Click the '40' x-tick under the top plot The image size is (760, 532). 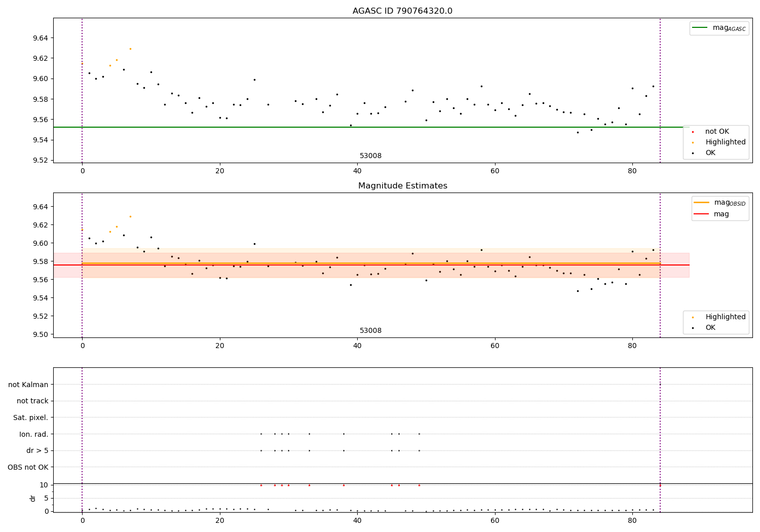(x=357, y=171)
